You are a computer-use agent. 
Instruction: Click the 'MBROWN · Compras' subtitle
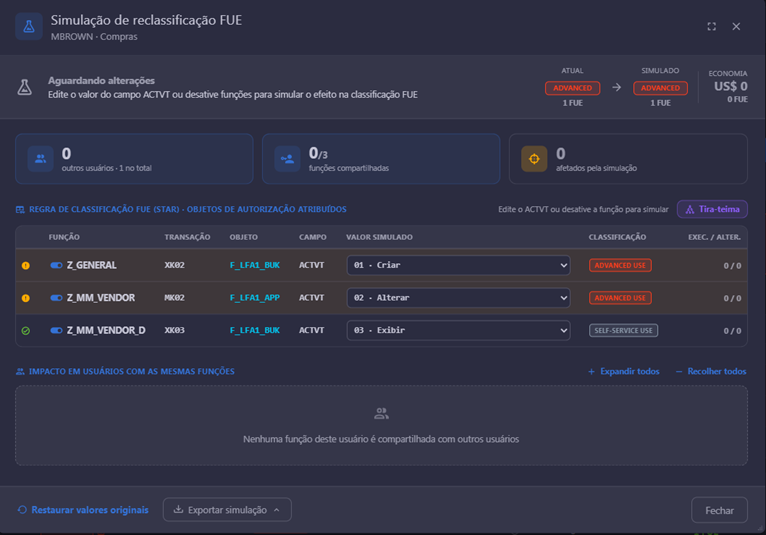click(94, 37)
